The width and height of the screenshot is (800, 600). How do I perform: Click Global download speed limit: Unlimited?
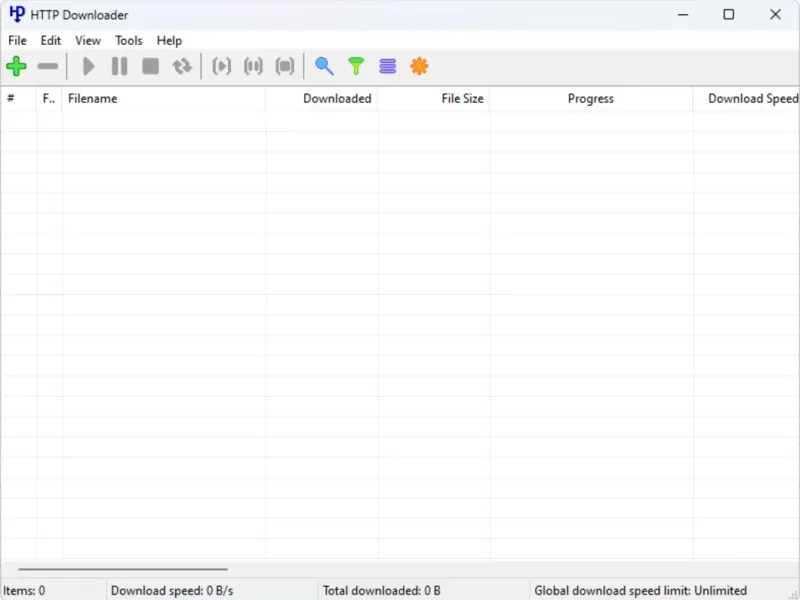[x=640, y=591]
